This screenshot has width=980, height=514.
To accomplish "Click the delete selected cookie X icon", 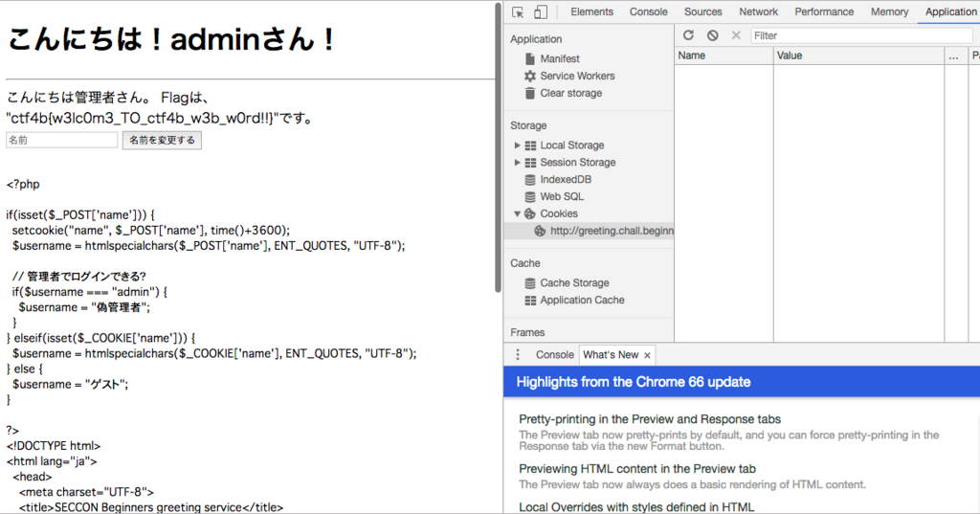I will click(x=736, y=35).
